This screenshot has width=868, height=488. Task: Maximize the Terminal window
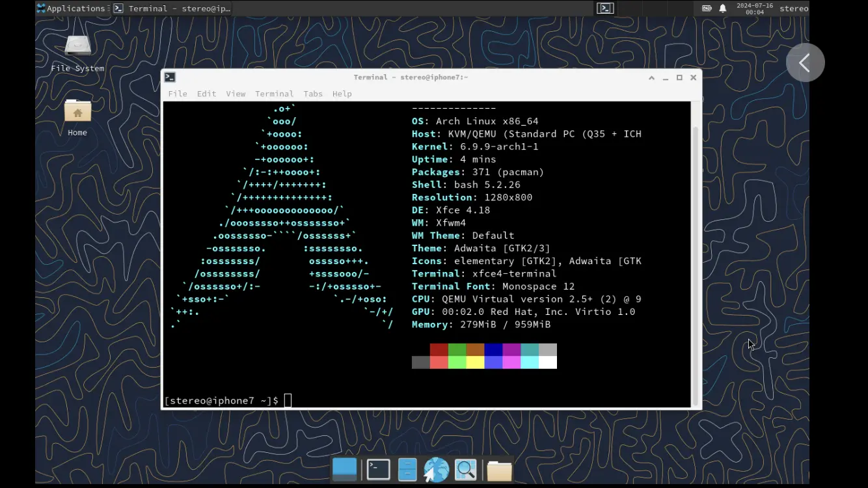pyautogui.click(x=679, y=77)
